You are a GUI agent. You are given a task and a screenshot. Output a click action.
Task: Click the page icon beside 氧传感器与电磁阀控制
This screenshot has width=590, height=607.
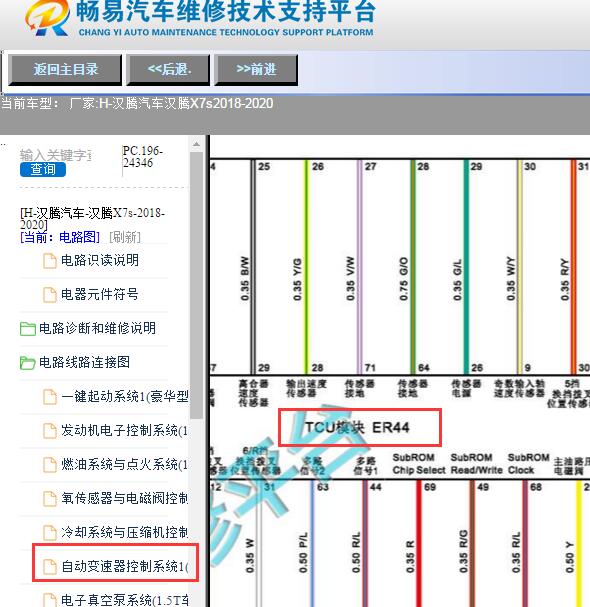coord(50,499)
